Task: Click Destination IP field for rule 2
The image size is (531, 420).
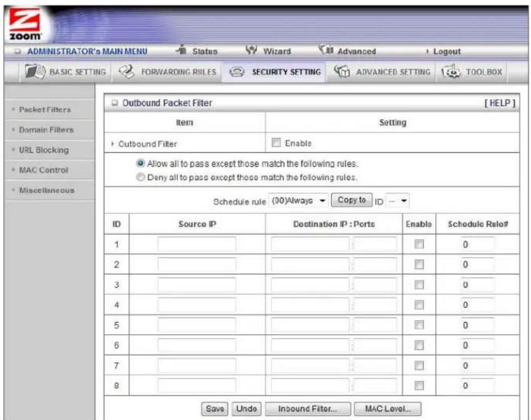Action: [x=310, y=264]
